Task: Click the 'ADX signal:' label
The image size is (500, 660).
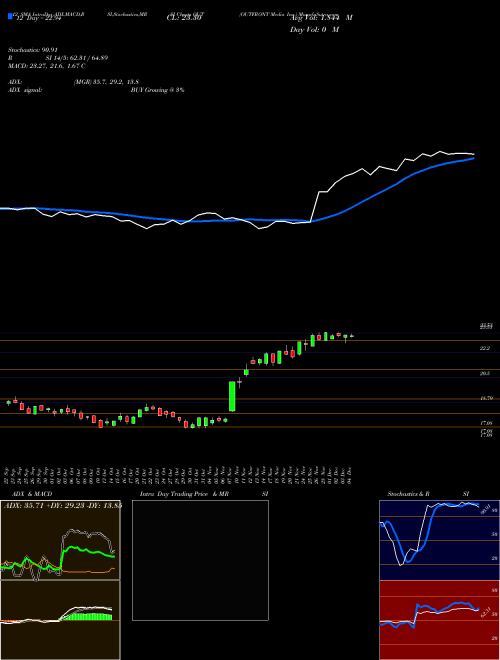Action: tap(25, 90)
